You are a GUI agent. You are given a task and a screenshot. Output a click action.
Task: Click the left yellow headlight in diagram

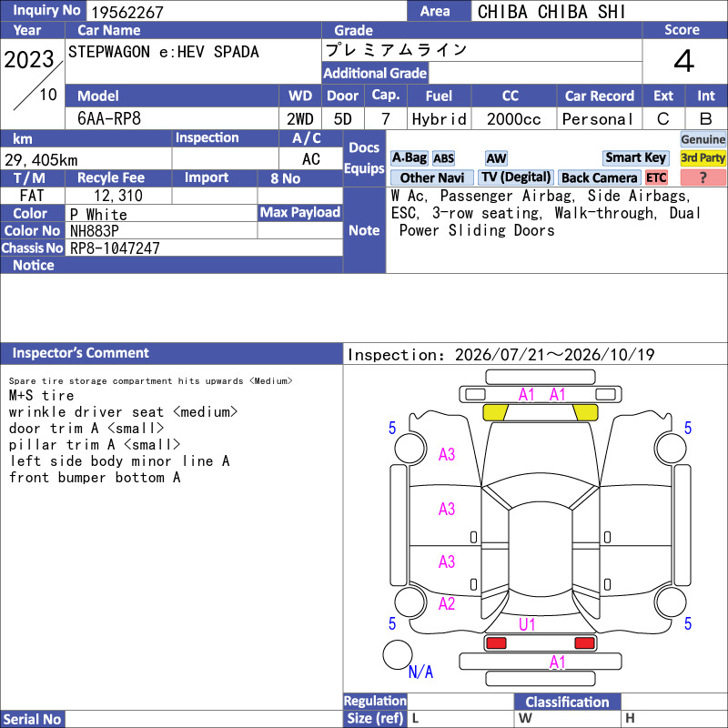[x=495, y=412]
